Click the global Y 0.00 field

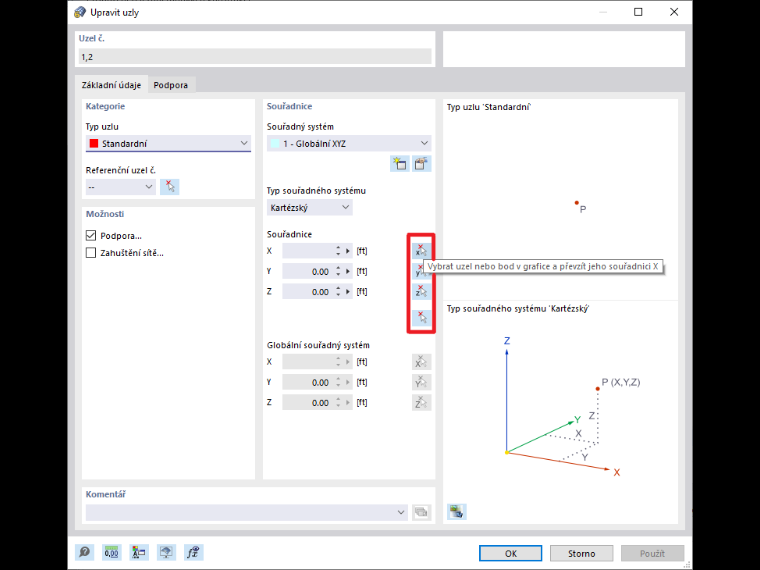click(x=308, y=382)
